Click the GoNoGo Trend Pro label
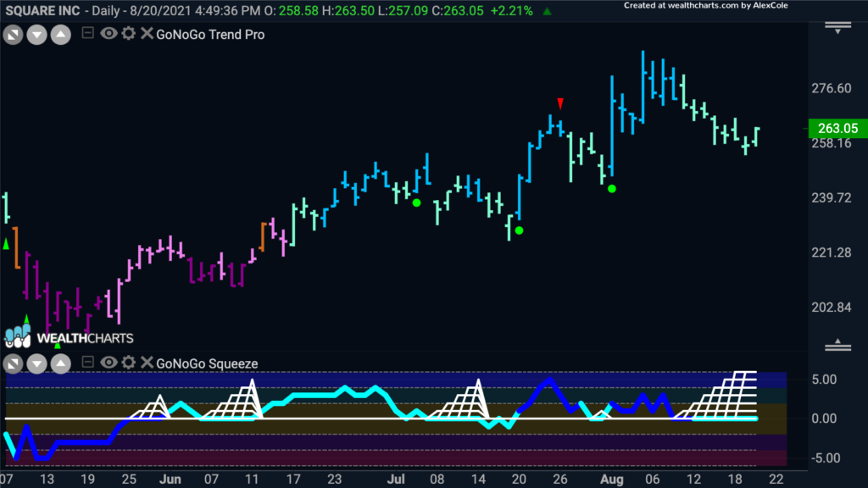 210,34
